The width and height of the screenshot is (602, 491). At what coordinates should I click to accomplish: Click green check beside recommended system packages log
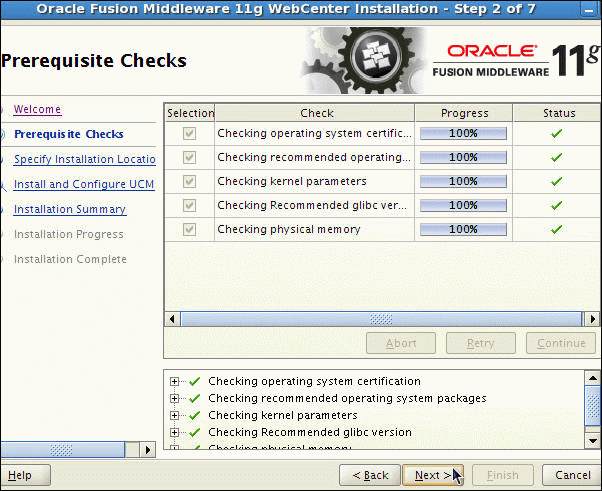point(195,398)
